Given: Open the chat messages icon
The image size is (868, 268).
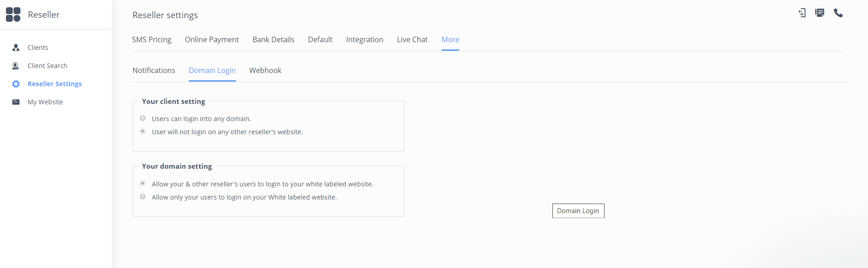Looking at the screenshot, I should coord(820,13).
